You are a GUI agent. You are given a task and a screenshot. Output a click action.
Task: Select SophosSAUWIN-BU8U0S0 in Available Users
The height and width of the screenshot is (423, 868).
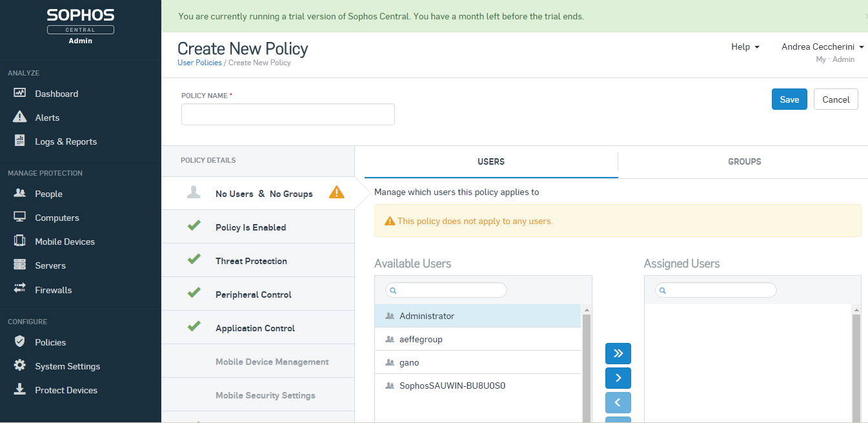pos(478,386)
